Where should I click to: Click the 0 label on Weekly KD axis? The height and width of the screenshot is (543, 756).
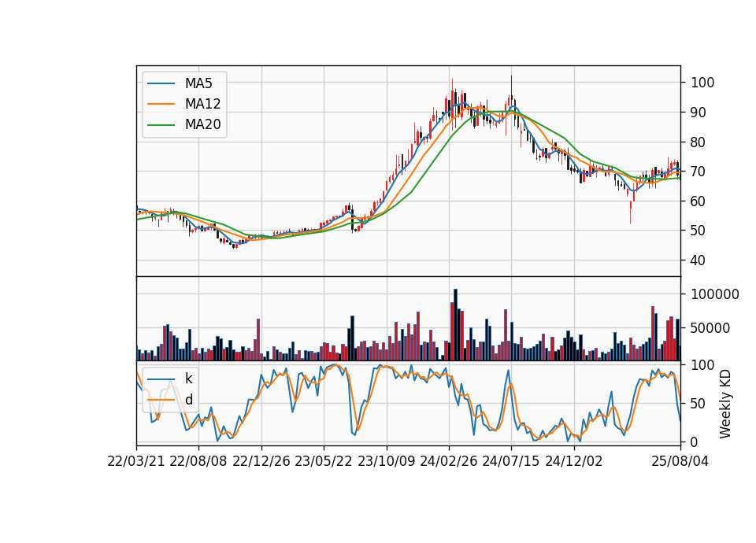tap(695, 441)
